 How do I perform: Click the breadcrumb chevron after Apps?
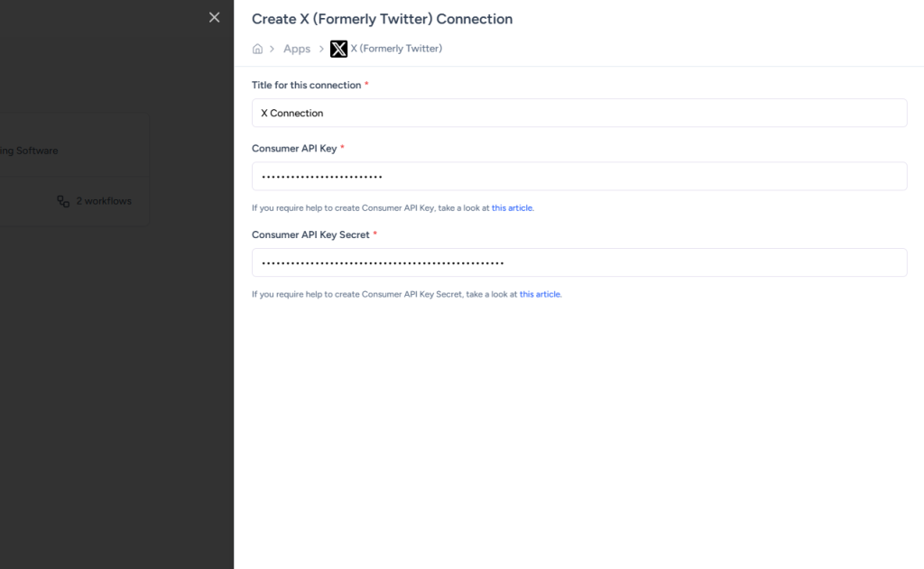click(321, 49)
